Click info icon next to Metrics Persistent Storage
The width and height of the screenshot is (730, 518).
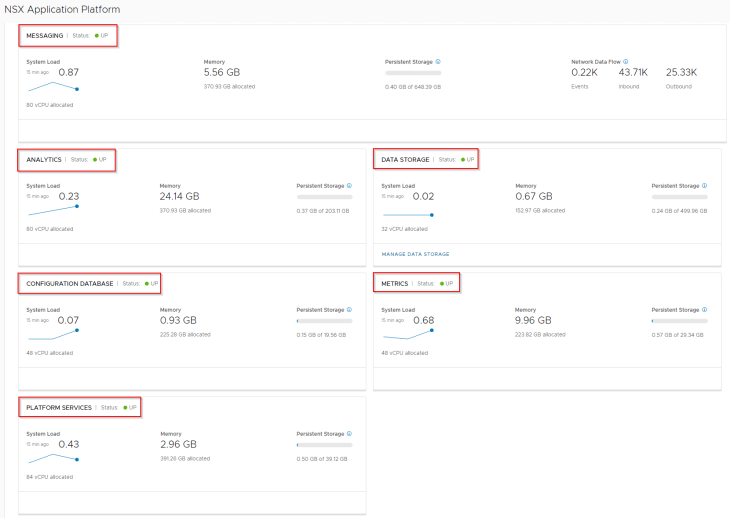[x=704, y=309]
